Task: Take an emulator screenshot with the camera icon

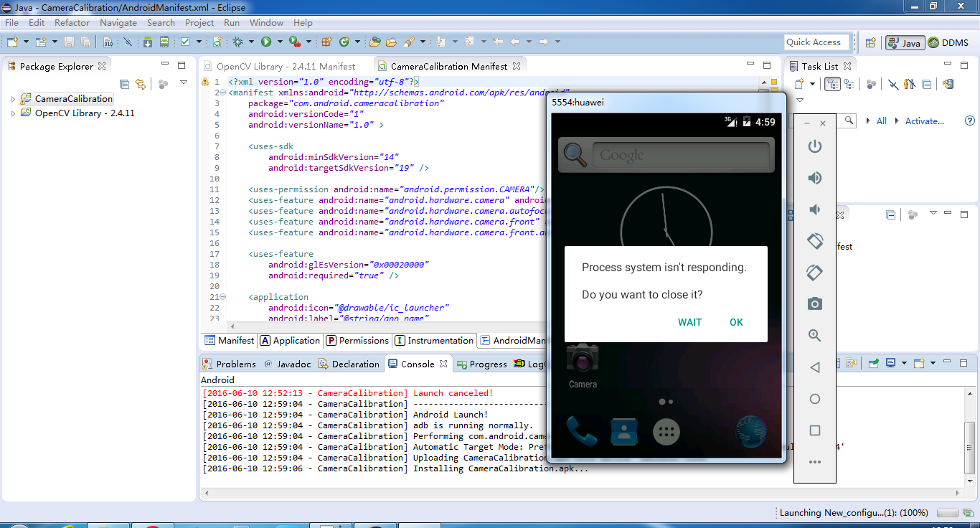Action: (814, 304)
